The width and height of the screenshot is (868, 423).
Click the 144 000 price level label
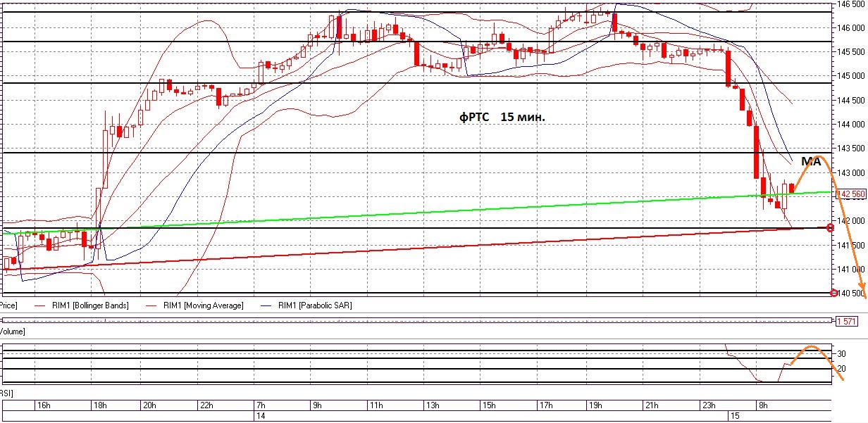click(x=851, y=125)
